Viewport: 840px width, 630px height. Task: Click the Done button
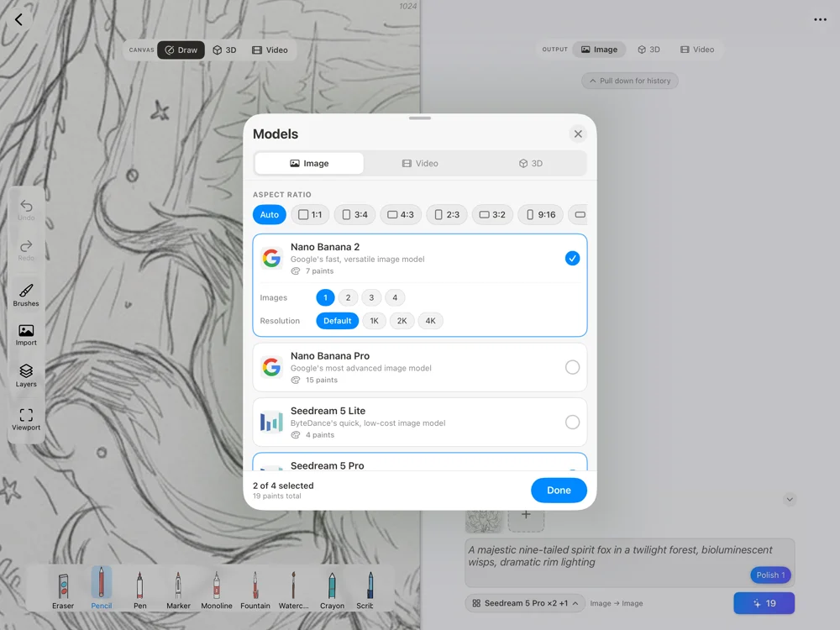(x=559, y=491)
